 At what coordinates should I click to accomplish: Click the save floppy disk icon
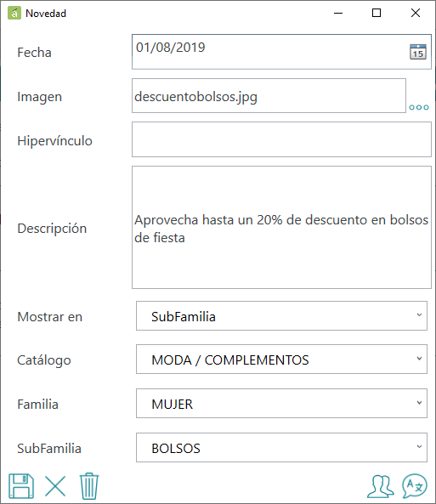[21, 486]
